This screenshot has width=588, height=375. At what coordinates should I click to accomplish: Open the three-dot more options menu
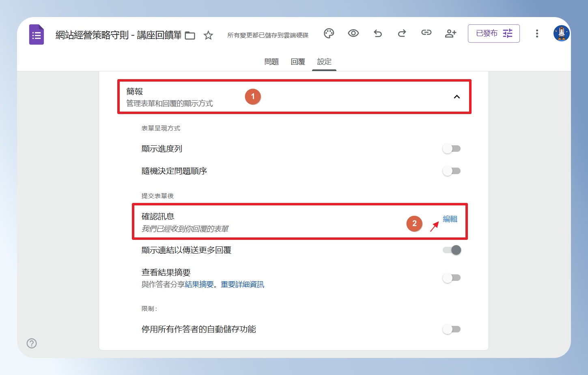tap(537, 33)
